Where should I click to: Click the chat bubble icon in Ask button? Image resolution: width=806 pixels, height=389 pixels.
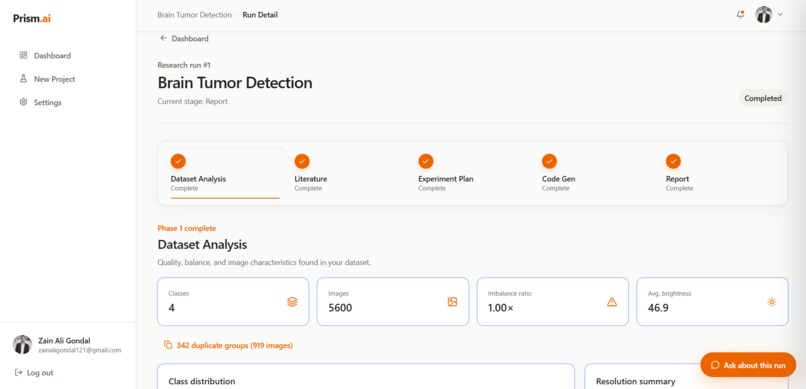(715, 365)
